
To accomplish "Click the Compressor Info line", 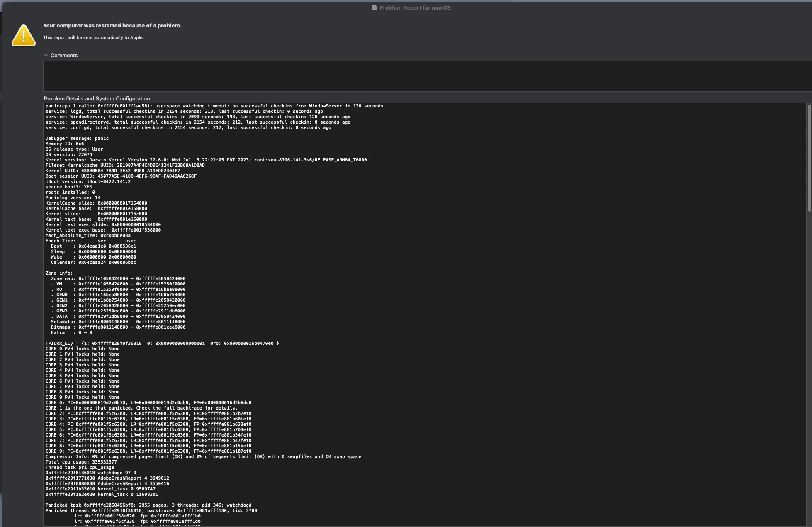I will pyautogui.click(x=203, y=456).
